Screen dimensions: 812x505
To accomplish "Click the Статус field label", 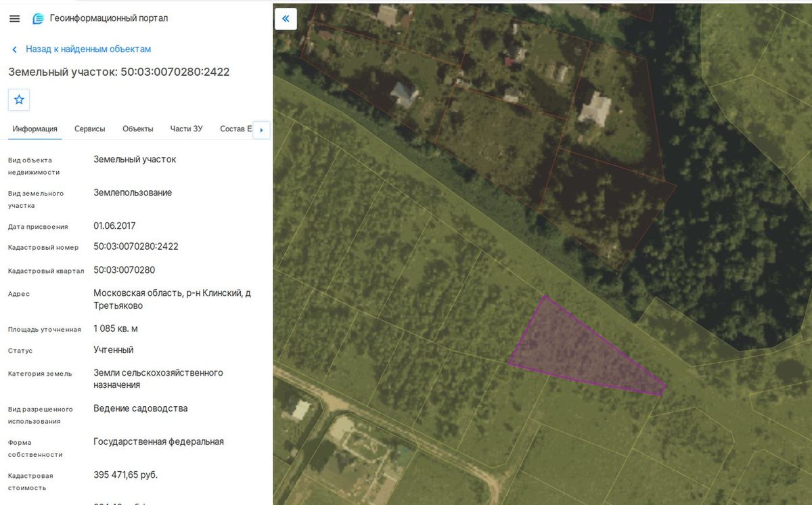I will (20, 351).
